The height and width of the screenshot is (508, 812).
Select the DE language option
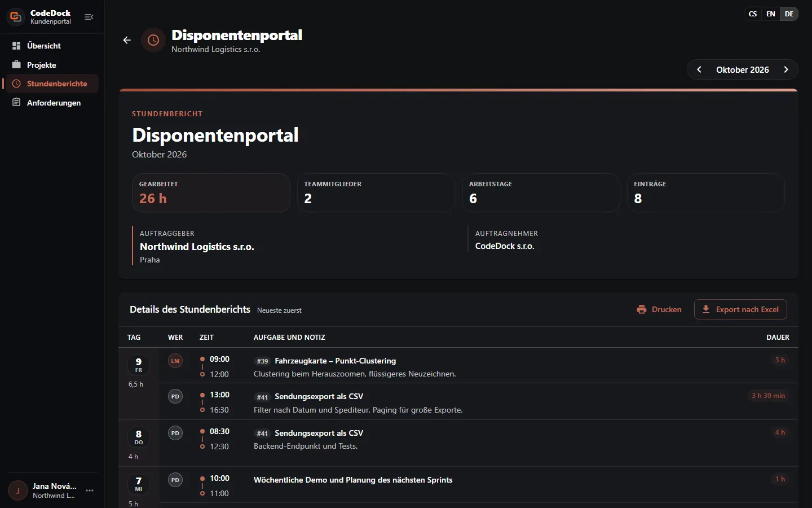point(789,14)
